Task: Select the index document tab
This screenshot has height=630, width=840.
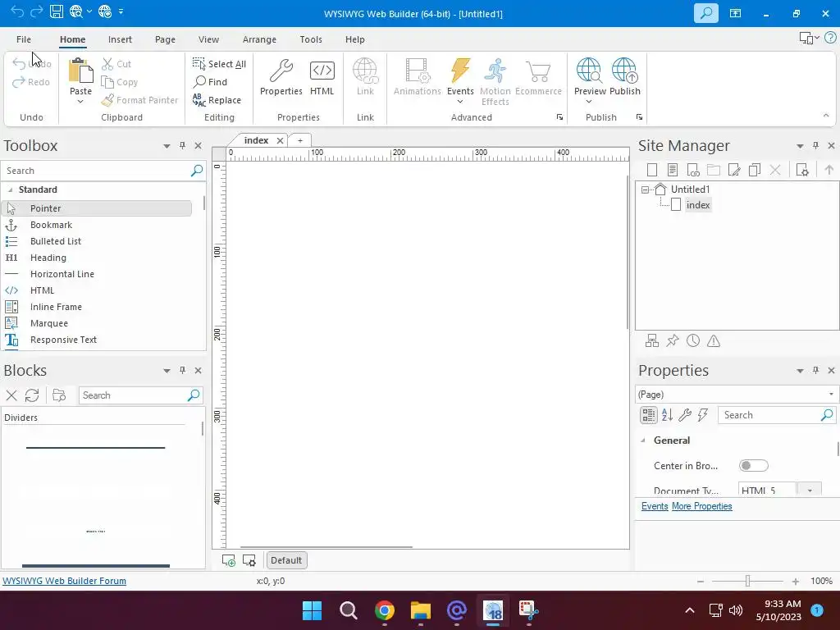Action: pyautogui.click(x=256, y=139)
